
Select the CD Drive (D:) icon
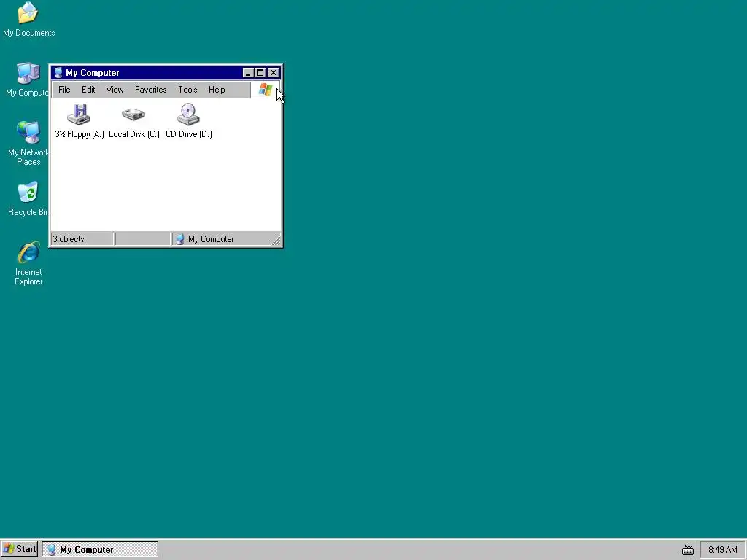pos(189,114)
